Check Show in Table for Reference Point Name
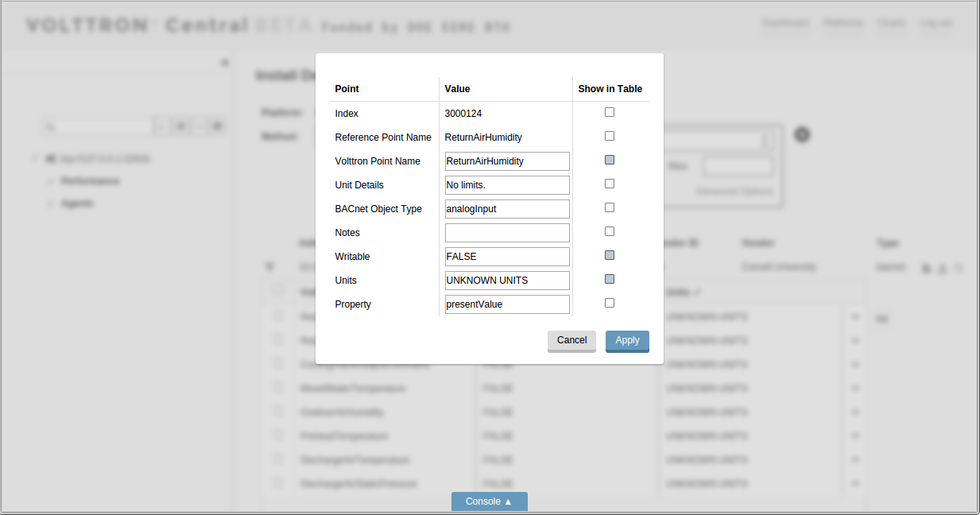 point(610,136)
